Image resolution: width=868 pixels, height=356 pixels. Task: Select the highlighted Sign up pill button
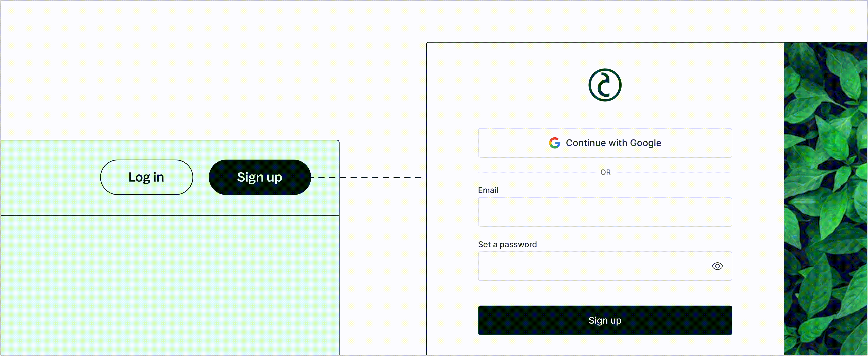[x=260, y=177]
